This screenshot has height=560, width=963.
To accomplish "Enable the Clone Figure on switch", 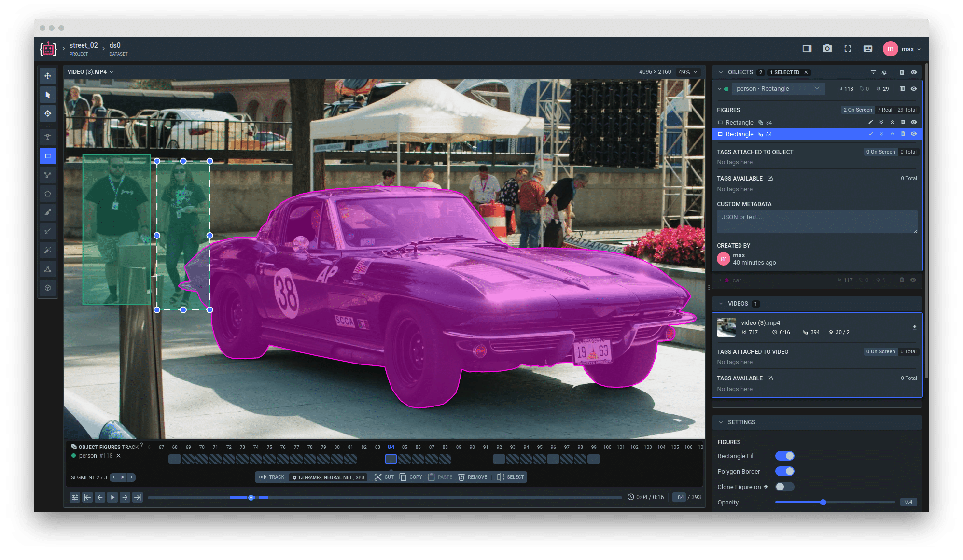I will pos(785,487).
